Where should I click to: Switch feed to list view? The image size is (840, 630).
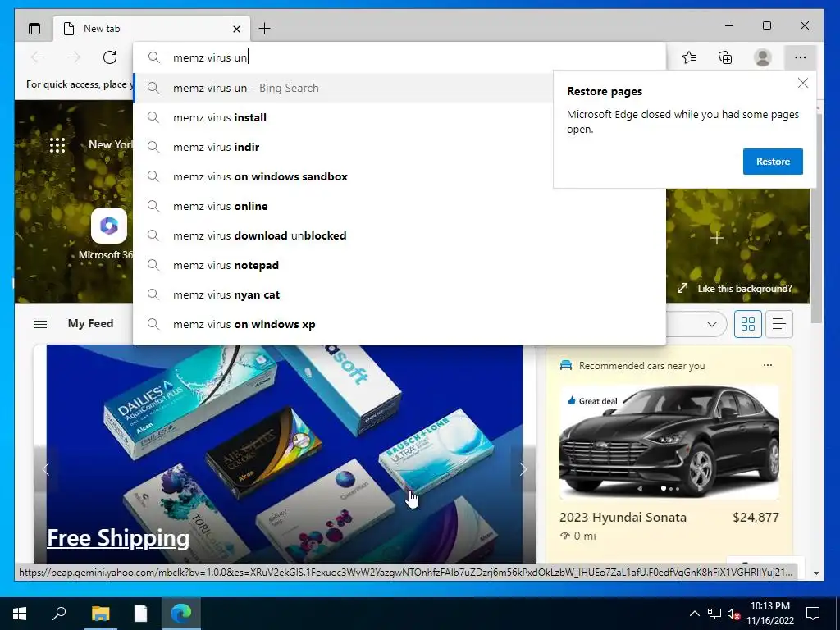tap(779, 323)
